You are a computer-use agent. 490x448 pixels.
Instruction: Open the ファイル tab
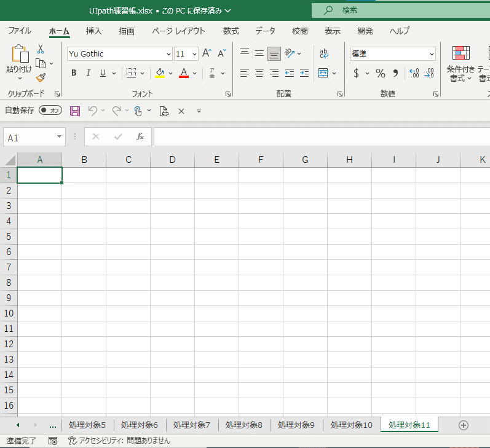pos(20,31)
